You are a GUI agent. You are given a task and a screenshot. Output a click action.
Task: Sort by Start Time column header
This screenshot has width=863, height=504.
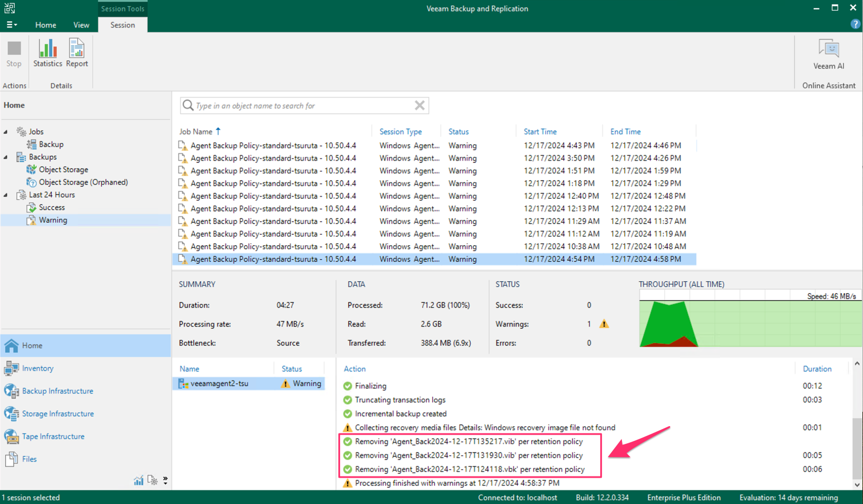coord(540,132)
